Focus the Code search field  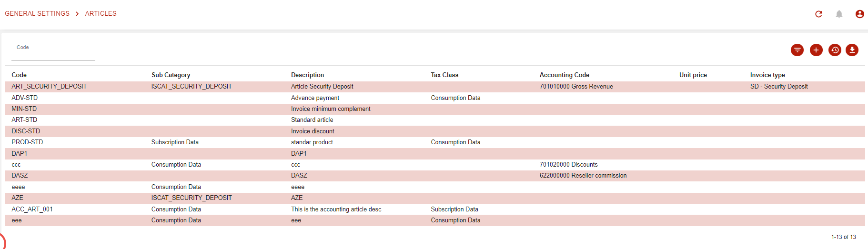pos(53,54)
